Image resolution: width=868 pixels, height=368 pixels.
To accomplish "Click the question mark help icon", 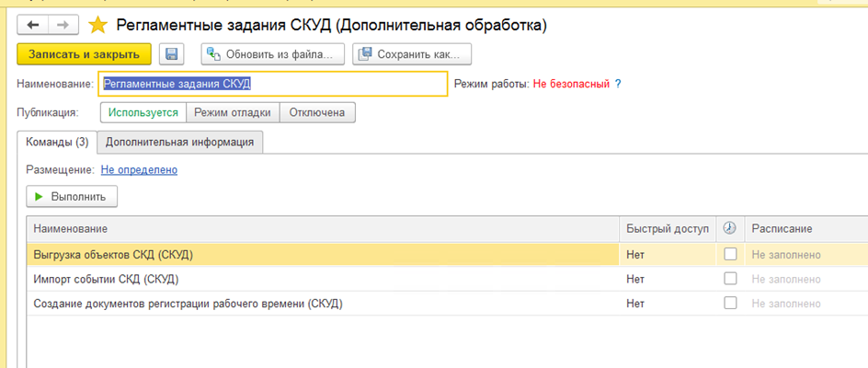I will click(x=618, y=84).
